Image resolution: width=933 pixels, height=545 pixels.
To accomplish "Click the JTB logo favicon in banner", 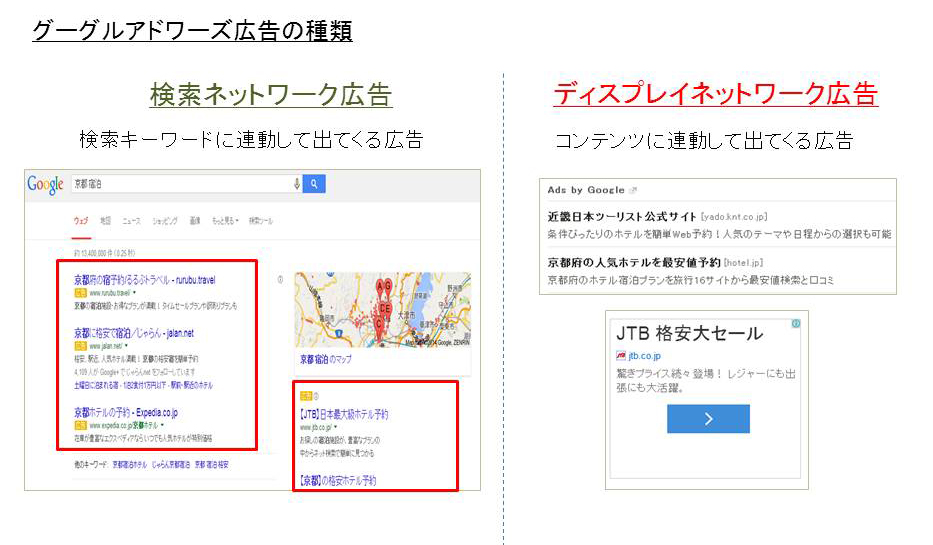I will click(x=621, y=356).
